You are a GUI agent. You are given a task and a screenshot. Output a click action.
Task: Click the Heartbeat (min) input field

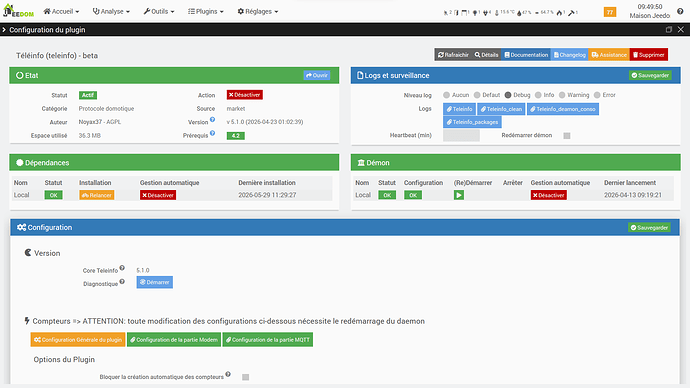461,135
